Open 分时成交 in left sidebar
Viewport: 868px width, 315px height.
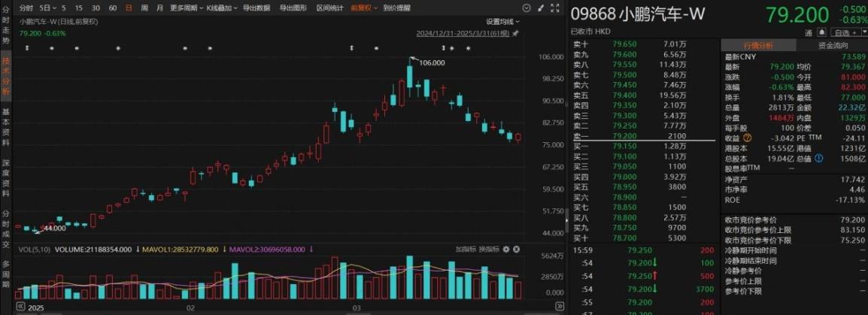pos(5,230)
